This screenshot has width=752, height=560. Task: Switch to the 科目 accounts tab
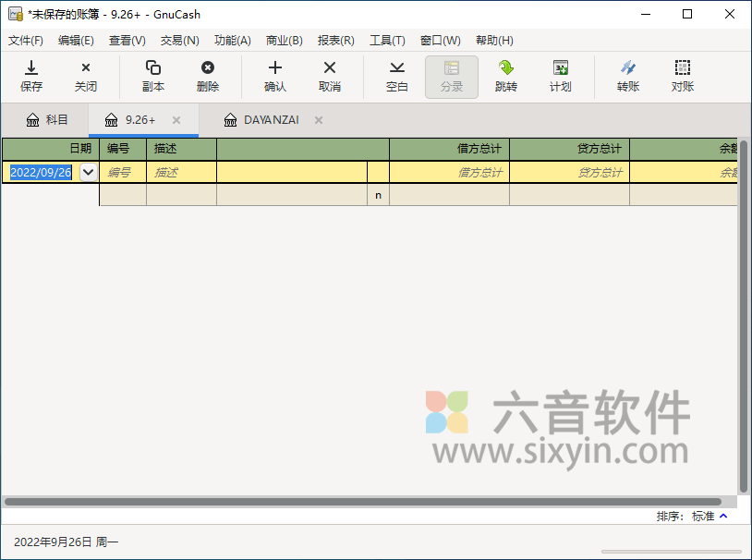[x=46, y=119]
